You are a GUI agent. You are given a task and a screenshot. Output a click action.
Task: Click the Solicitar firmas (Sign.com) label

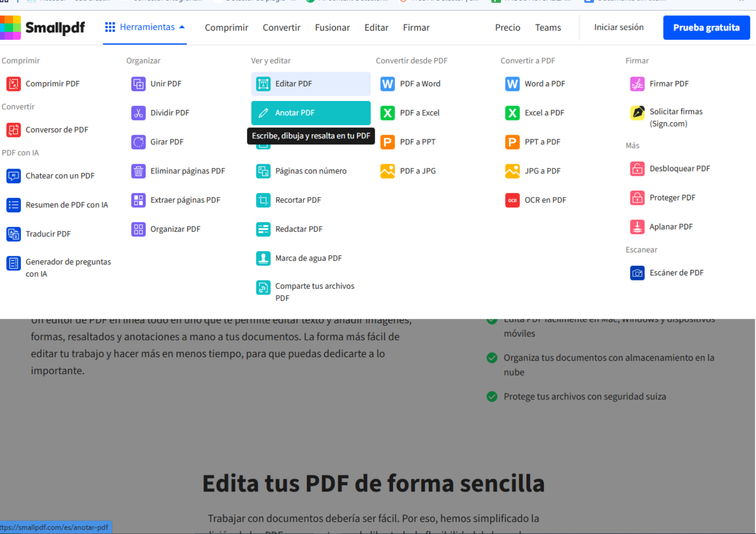[676, 117]
